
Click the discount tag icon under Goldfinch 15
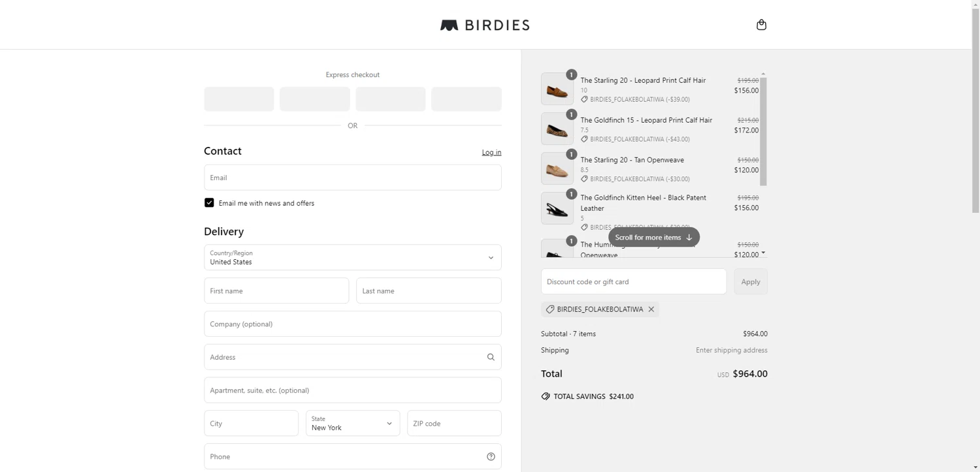584,139
